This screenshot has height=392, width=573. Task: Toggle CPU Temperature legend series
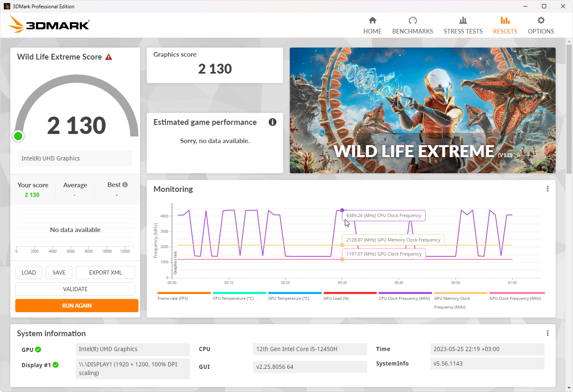[x=239, y=296]
